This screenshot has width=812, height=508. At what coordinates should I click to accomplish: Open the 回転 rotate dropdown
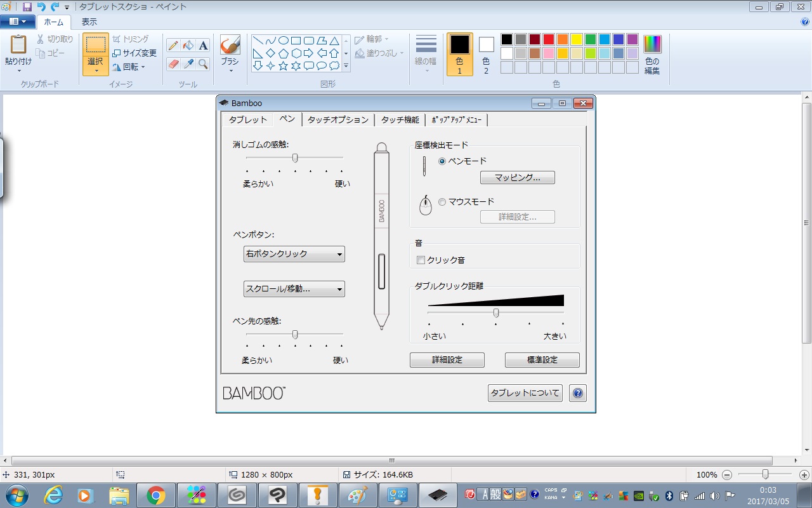129,67
